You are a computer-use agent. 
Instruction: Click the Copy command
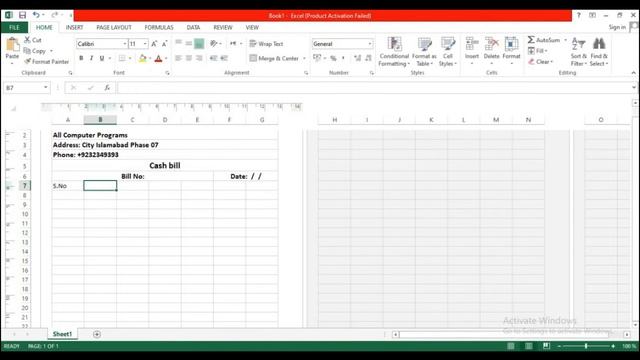click(35, 51)
